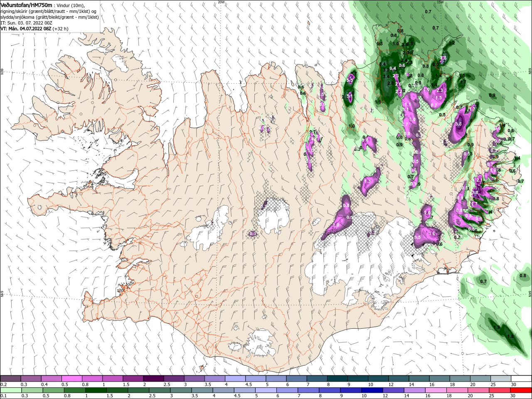Select upper legend lavender swatch between 4 and 4.5
The width and height of the screenshot is (532, 399).
235,379
